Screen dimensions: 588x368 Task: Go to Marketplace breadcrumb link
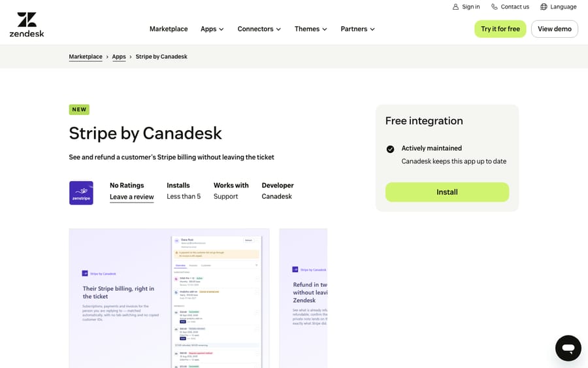[86, 57]
